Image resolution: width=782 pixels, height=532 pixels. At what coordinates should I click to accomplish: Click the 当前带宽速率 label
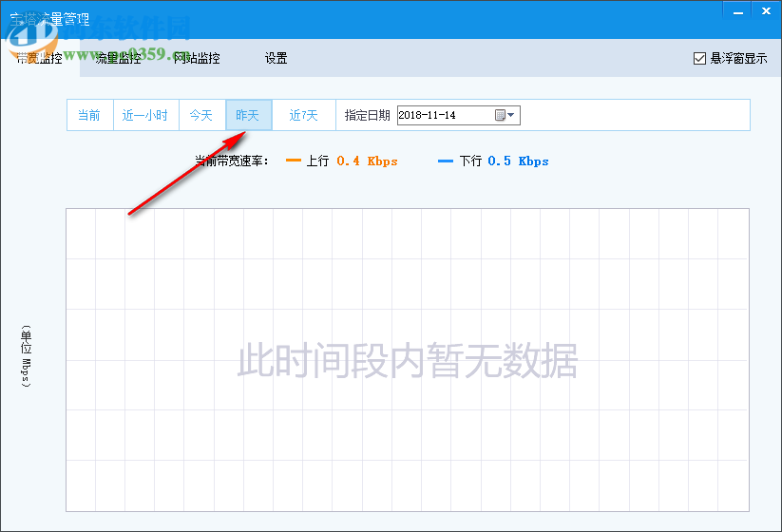(x=232, y=161)
